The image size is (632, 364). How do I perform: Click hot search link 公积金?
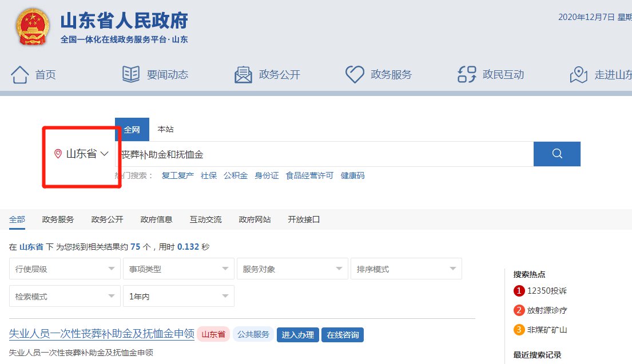click(236, 175)
